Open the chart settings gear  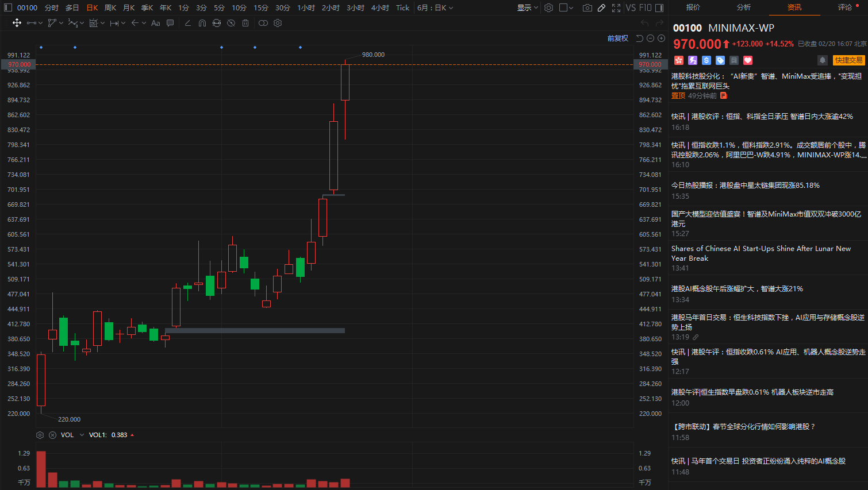pyautogui.click(x=548, y=7)
